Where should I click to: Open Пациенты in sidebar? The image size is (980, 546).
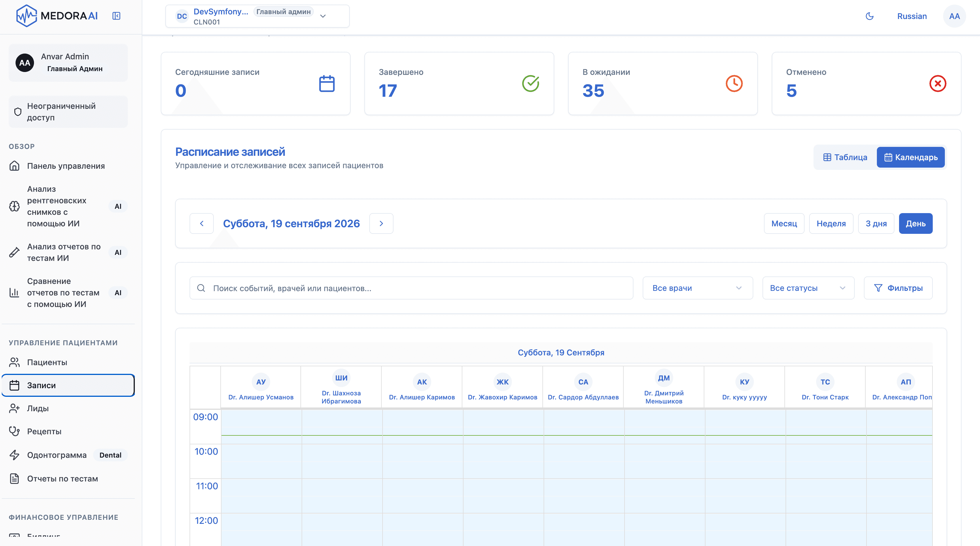[x=68, y=362]
